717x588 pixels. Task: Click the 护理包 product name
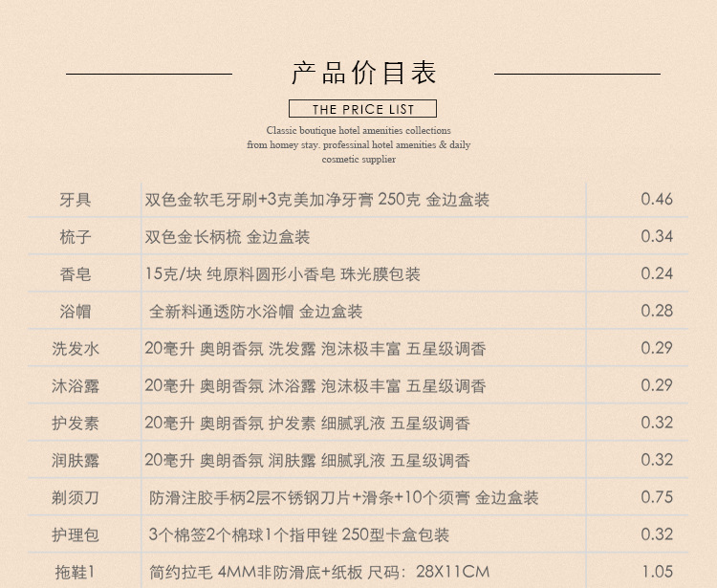click(76, 535)
